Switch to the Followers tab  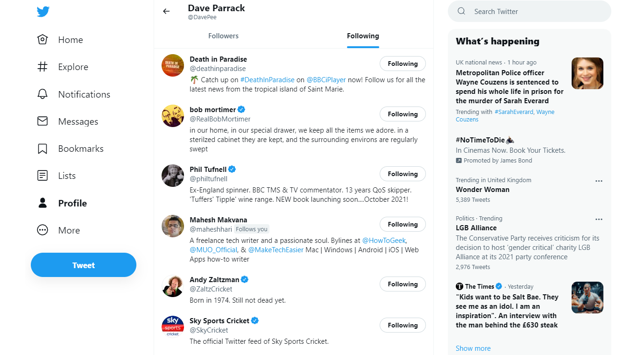coord(223,35)
